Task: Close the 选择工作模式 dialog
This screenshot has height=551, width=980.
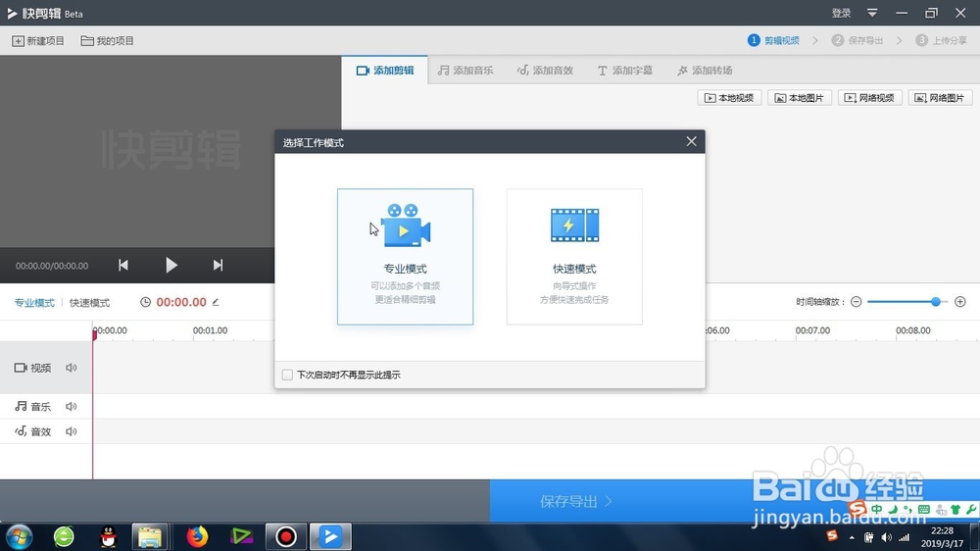Action: pos(691,141)
